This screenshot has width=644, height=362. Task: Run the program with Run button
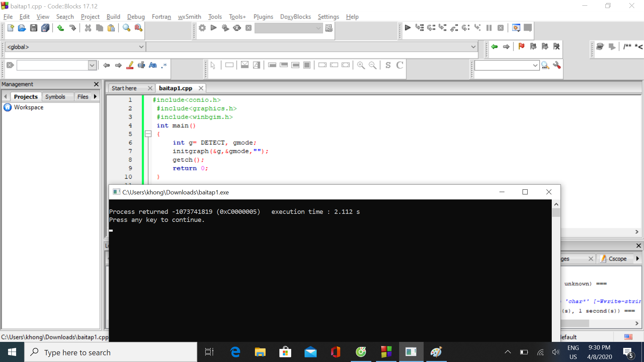(214, 28)
